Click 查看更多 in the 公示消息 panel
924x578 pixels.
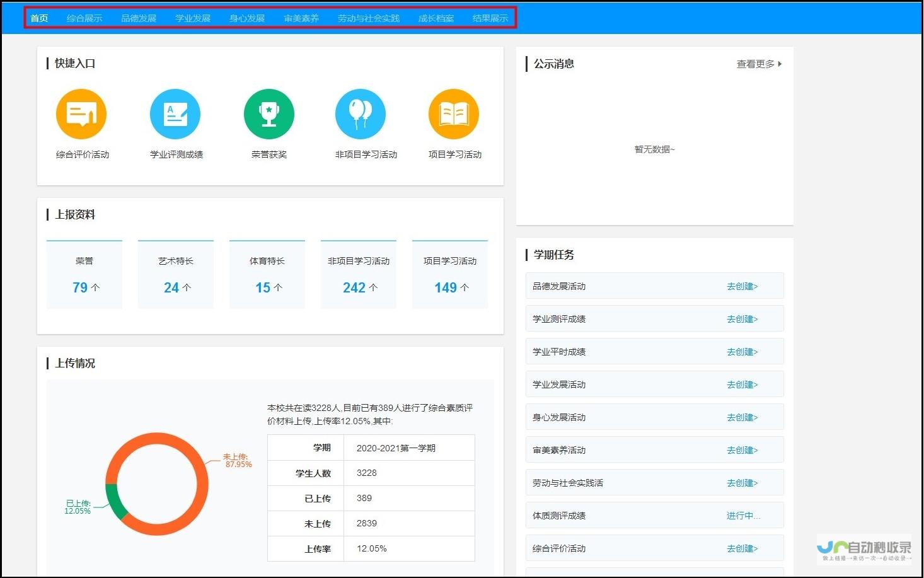click(x=759, y=64)
